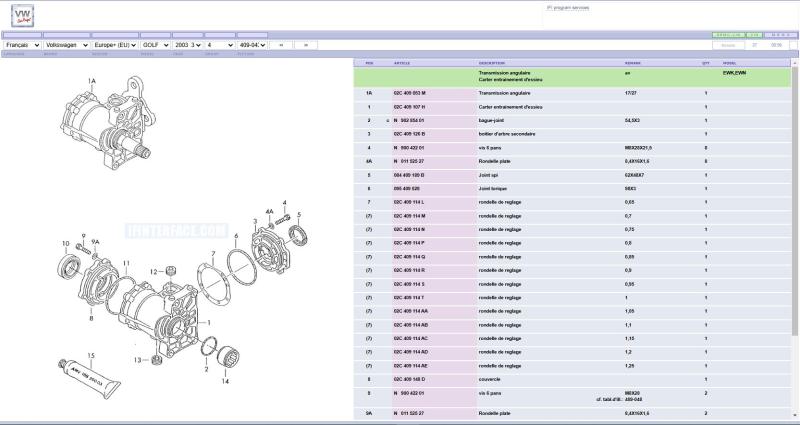
Task: Click the 'bague-joint' description cell
Action: [x=492, y=120]
